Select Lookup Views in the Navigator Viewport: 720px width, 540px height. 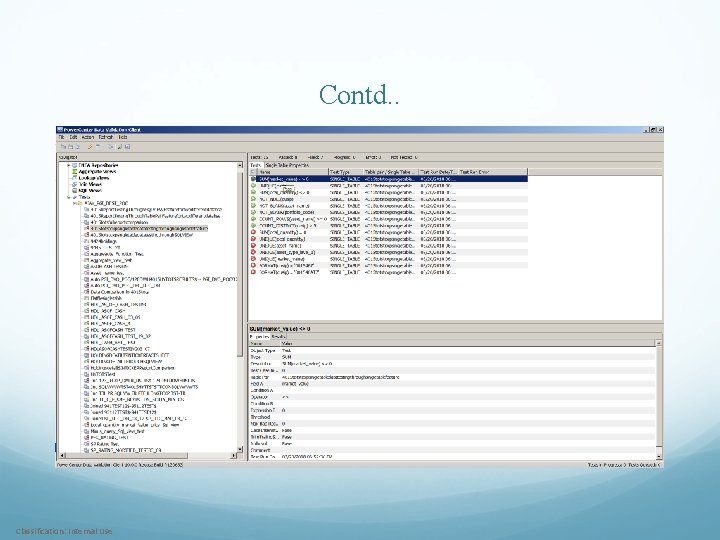(x=94, y=178)
